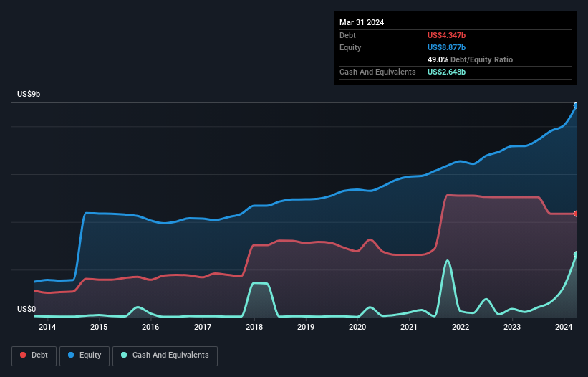Click the US$2.648b cash value
Image resolution: width=588 pixels, height=377 pixels.
(446, 72)
